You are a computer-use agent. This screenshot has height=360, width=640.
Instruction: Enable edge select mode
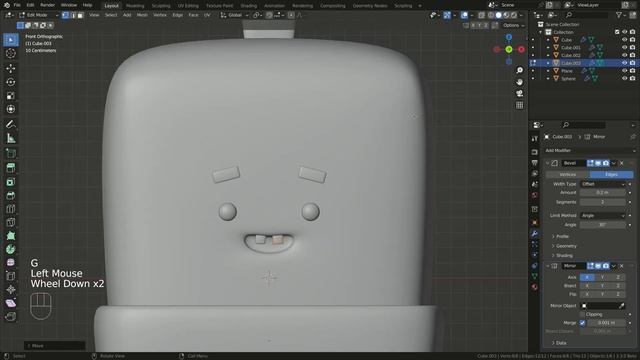point(73,15)
